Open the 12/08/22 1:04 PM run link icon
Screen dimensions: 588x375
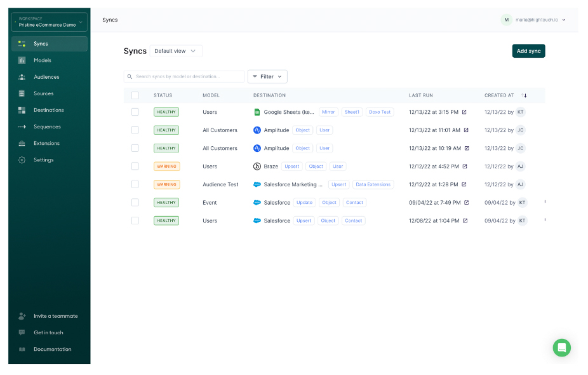tap(465, 221)
